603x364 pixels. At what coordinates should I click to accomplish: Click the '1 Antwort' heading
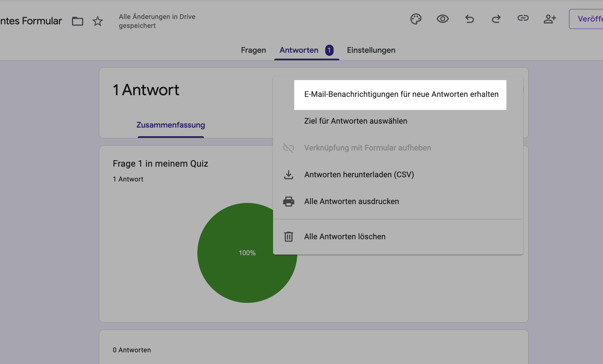point(146,90)
